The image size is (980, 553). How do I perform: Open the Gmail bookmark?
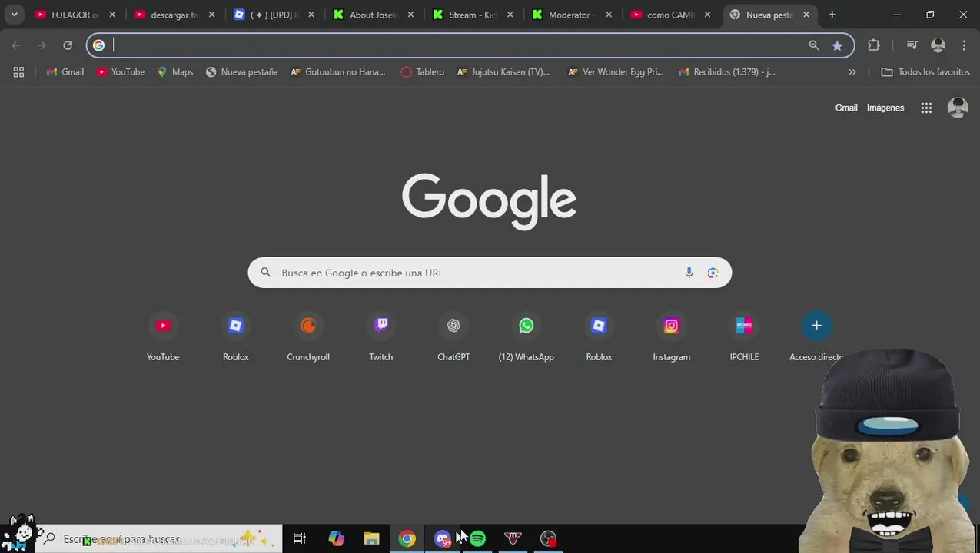pyautogui.click(x=65, y=71)
